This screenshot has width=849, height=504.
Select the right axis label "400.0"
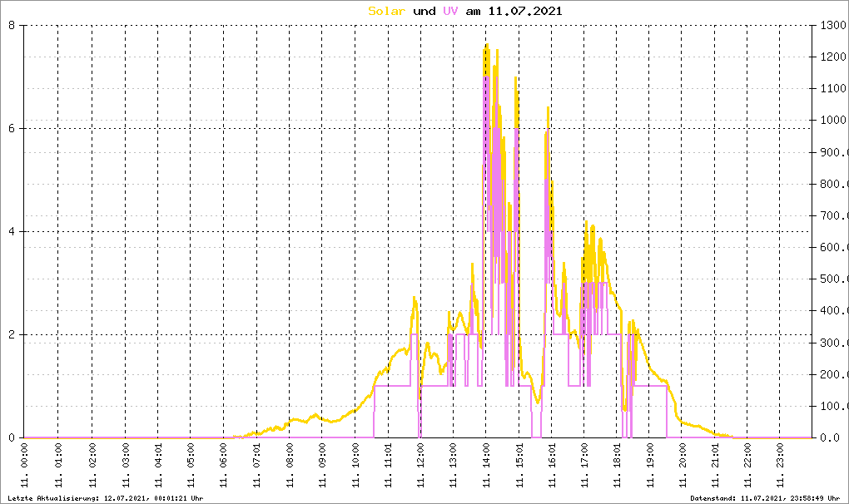(x=834, y=310)
